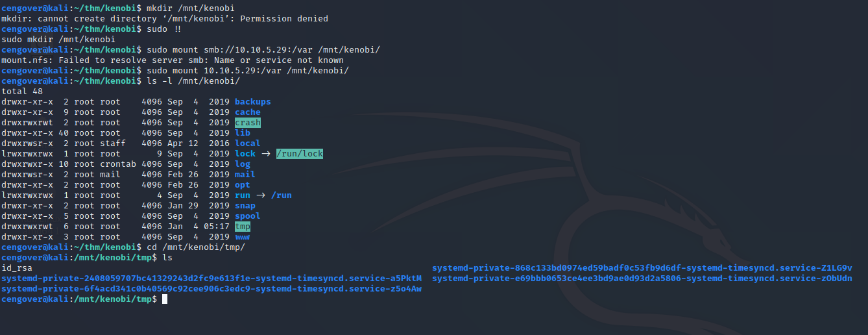Click the systemd-private folder ending in zObUdn
Viewport: 868px width, 335px height.
[642, 279]
